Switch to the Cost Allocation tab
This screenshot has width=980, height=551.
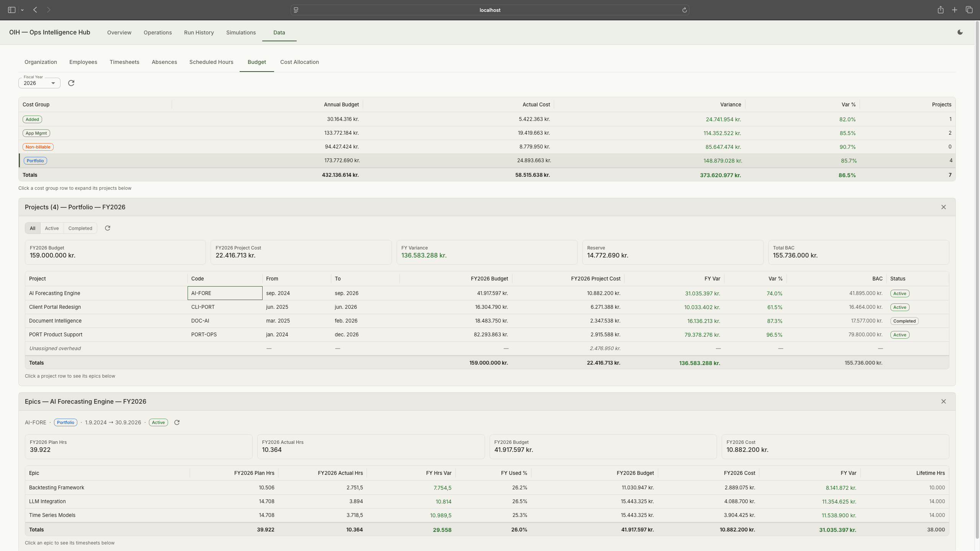(x=299, y=62)
